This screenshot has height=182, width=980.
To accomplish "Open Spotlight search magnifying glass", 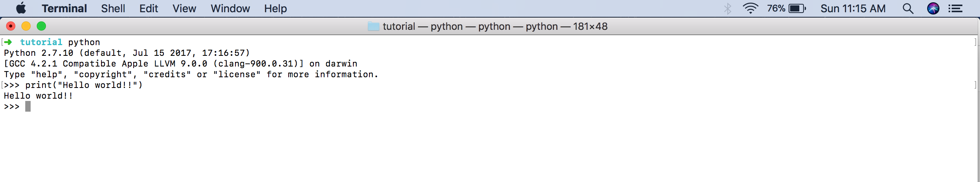I will pyautogui.click(x=908, y=8).
